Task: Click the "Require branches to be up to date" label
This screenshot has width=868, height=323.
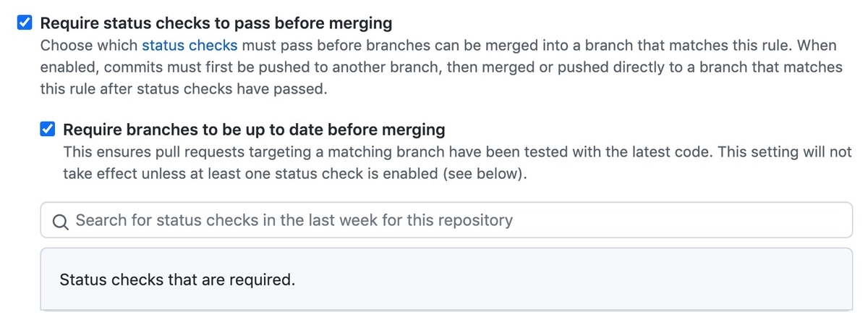Action: 254,130
